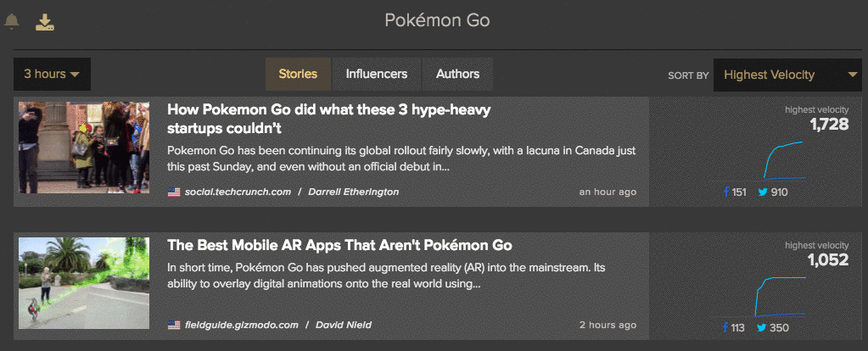Click Twitter icon showing 350 shares
This screenshot has height=351, width=868.
click(x=762, y=328)
